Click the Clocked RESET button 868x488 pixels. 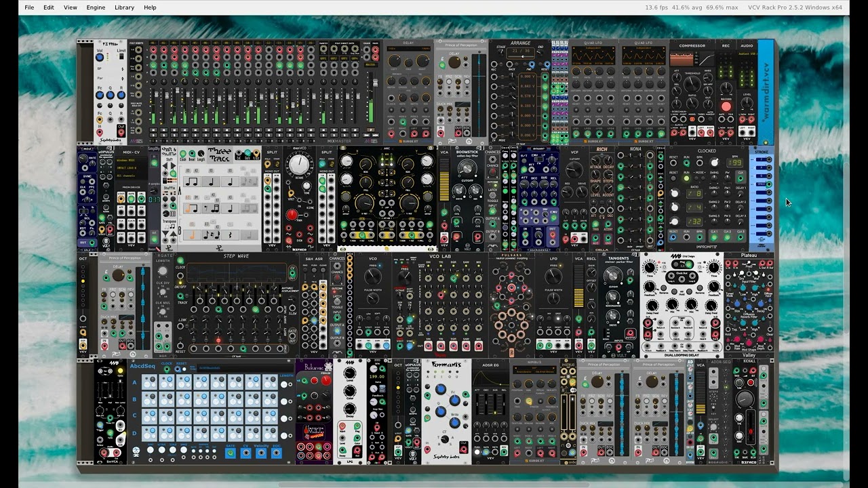click(x=673, y=178)
